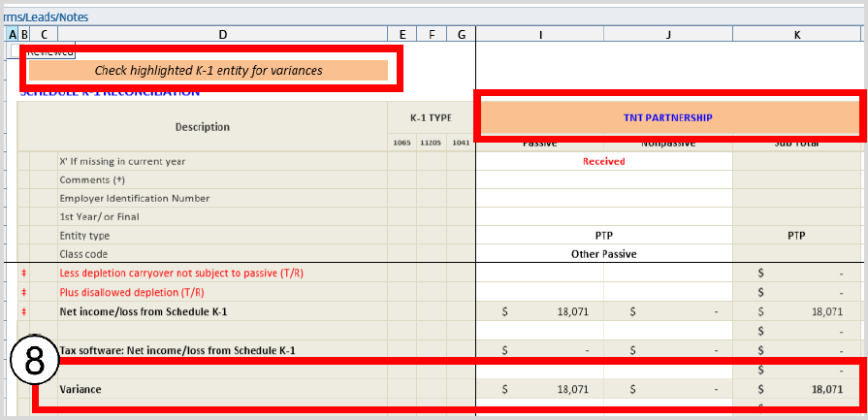Click the 'Variance' row label

tap(80, 389)
